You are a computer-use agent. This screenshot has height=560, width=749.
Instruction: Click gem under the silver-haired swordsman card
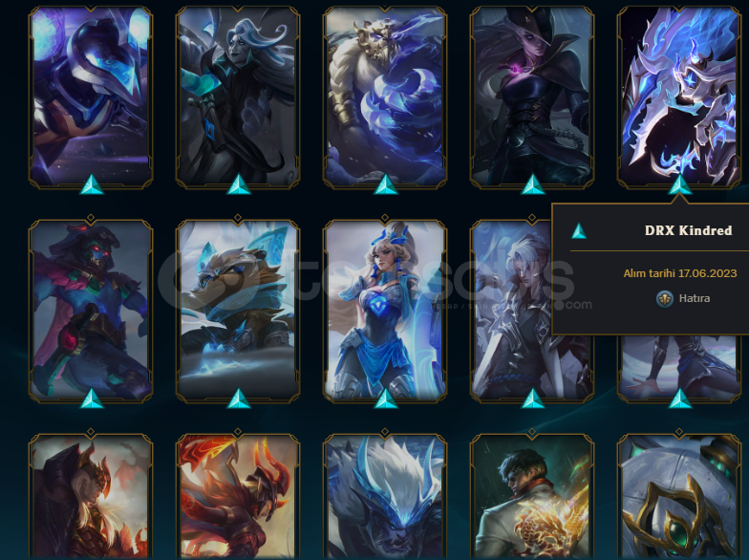point(532,399)
